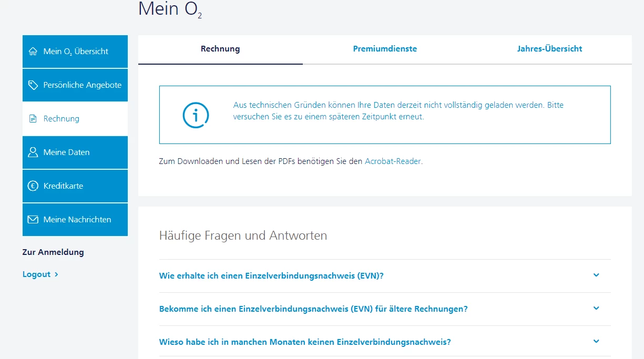Click the envelope icon beside Meine Nachrichten
This screenshot has width=644, height=359.
33,220
